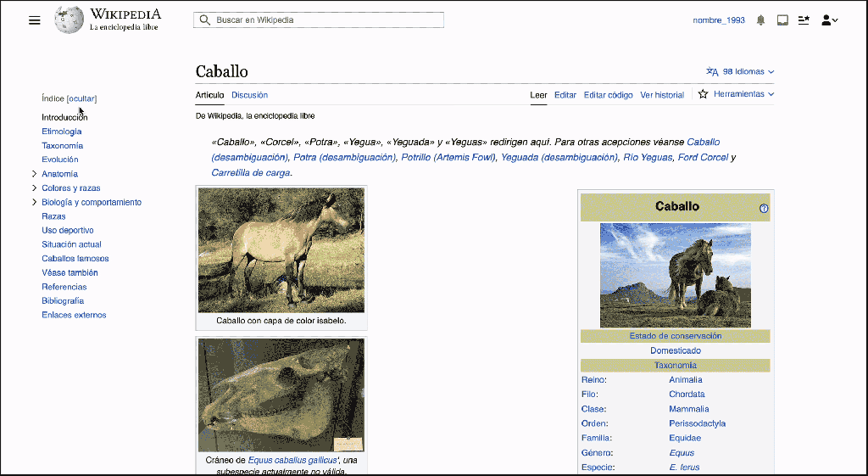
Task: Click the infobox help question icon
Action: pyautogui.click(x=764, y=209)
